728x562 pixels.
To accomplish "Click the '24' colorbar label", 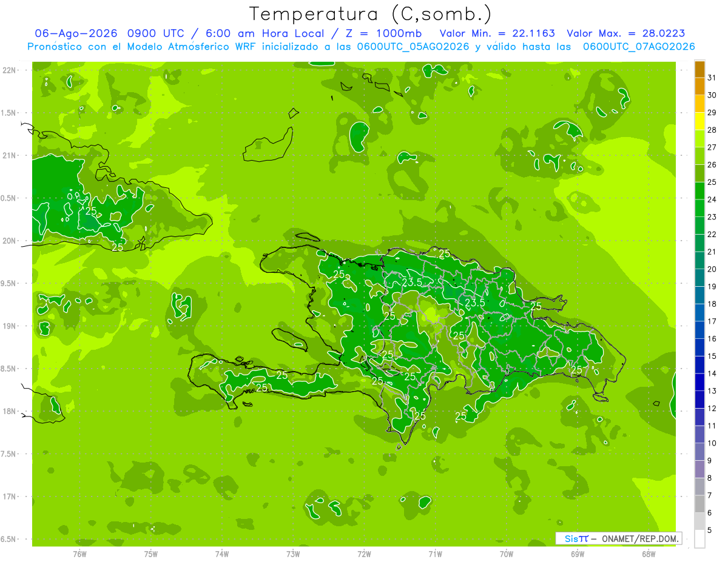I will (712, 199).
